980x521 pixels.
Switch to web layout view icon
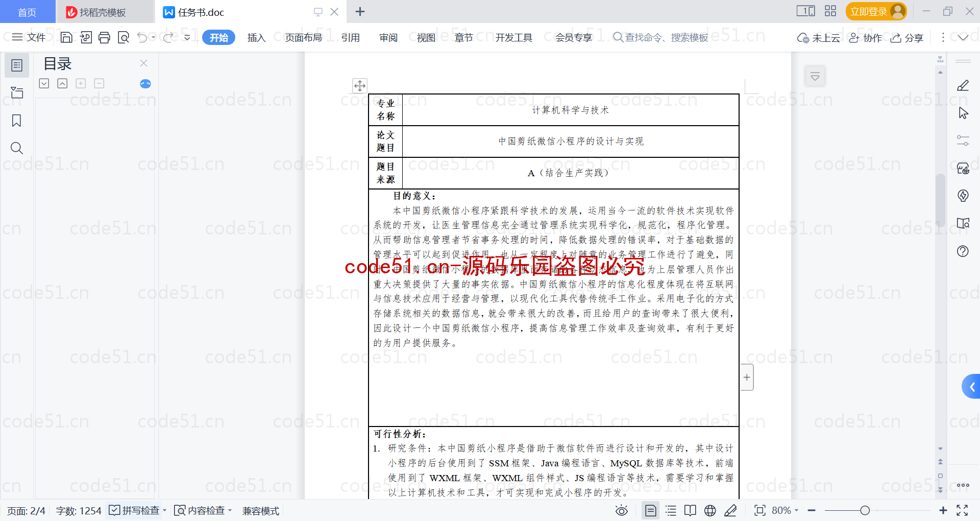(710, 510)
